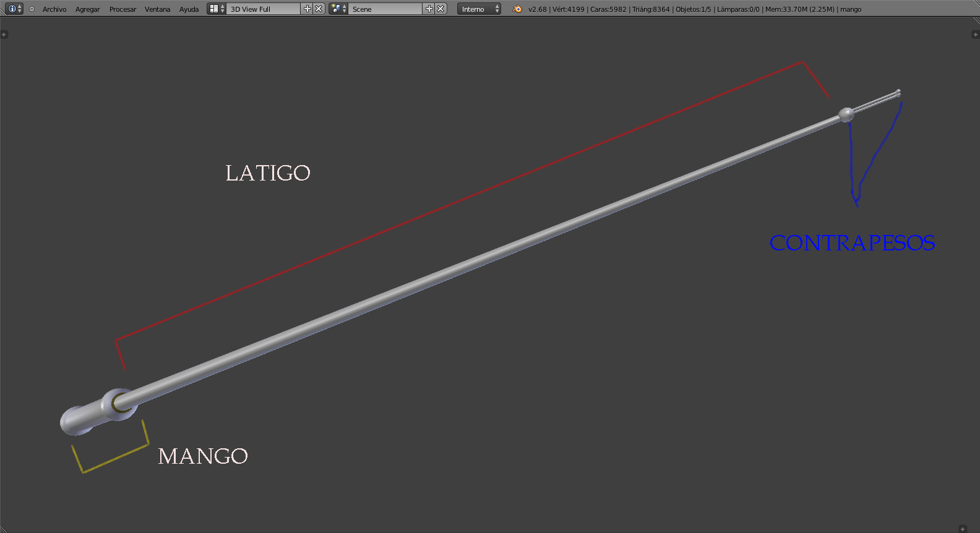Image resolution: width=980 pixels, height=533 pixels.
Task: Open the Ventana menu
Action: coord(157,9)
